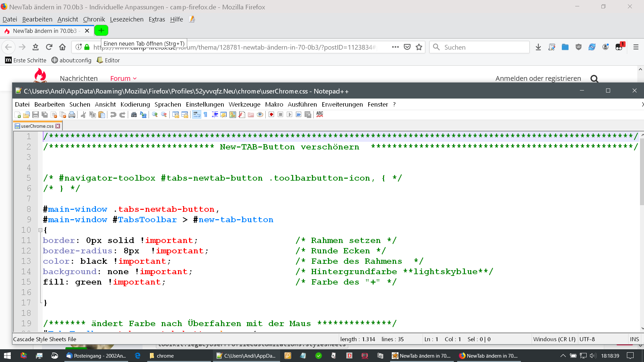Toggle the Word wrap toolbar button
This screenshot has height=362, width=644.
click(197, 115)
